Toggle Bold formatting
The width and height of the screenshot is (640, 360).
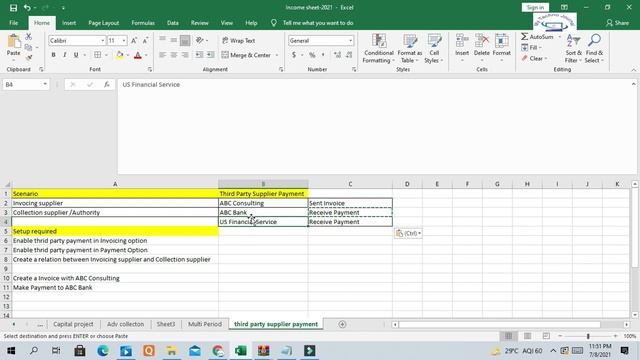pyautogui.click(x=53, y=55)
